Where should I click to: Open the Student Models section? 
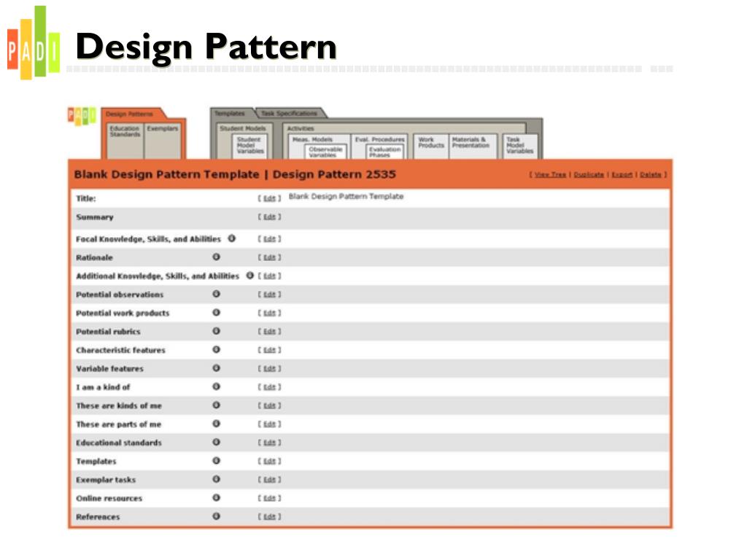tap(243, 128)
